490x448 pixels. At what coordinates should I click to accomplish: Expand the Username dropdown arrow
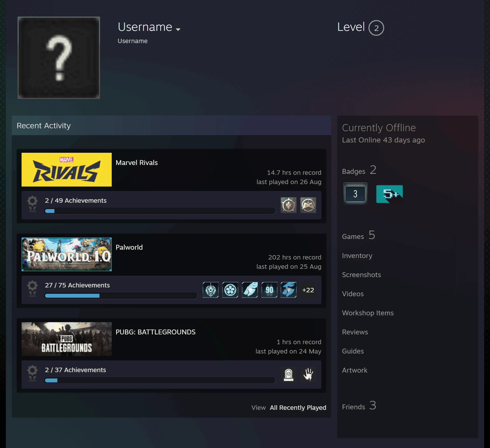pyautogui.click(x=178, y=29)
